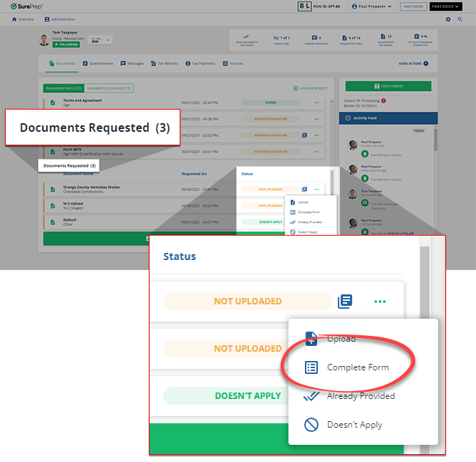This screenshot has height=462, width=476.
Task: Click the sent-a-message activity icon
Action: click(x=365, y=203)
